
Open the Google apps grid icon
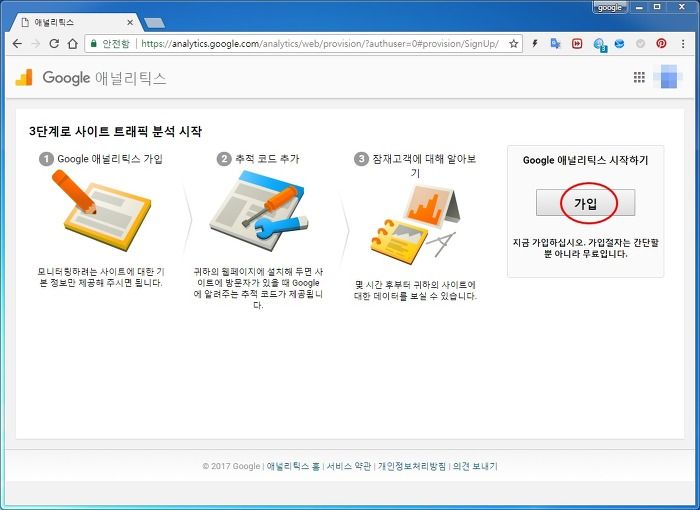click(639, 77)
